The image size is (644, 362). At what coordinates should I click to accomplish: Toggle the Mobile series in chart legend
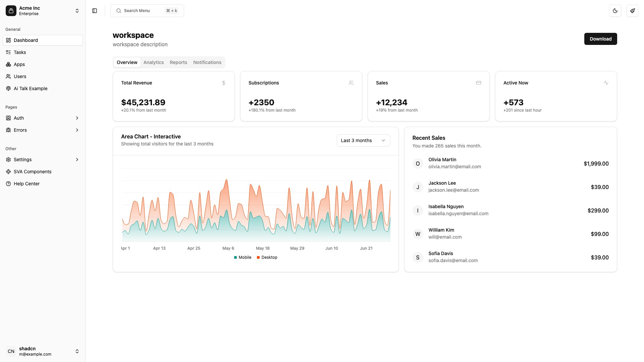[242, 257]
